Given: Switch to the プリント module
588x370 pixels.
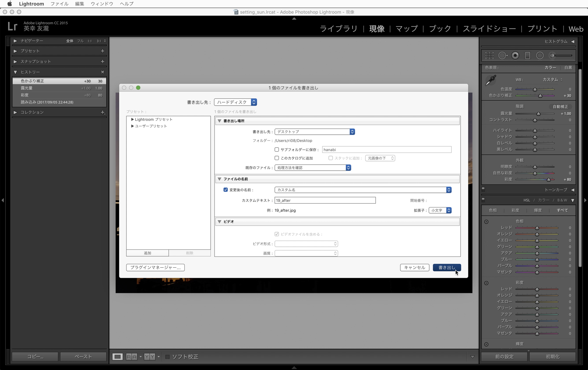Looking at the screenshot, I should 542,29.
